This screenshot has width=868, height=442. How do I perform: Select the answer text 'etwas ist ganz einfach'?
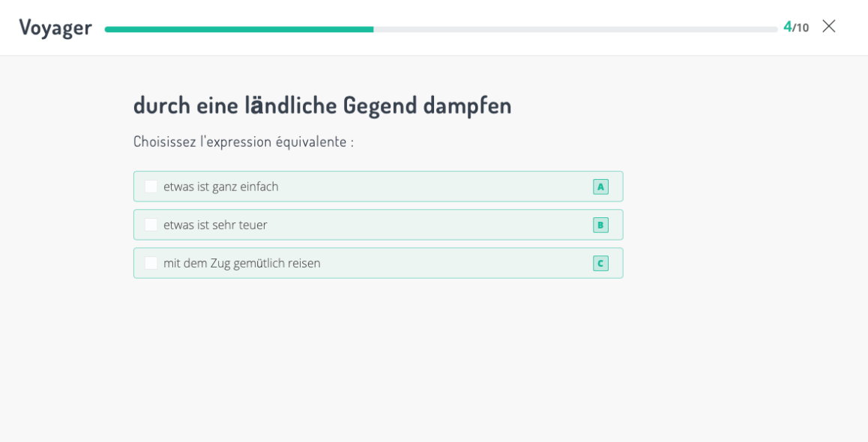pos(221,187)
